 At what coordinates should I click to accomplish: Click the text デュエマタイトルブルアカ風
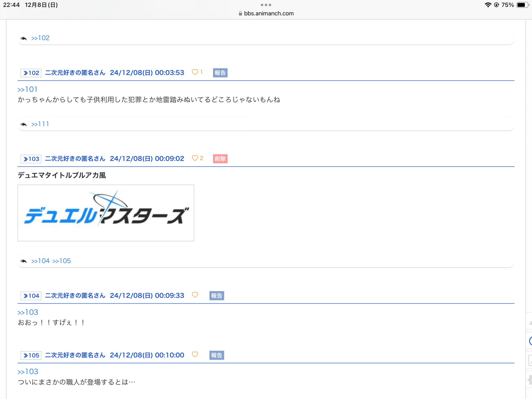pos(62,175)
